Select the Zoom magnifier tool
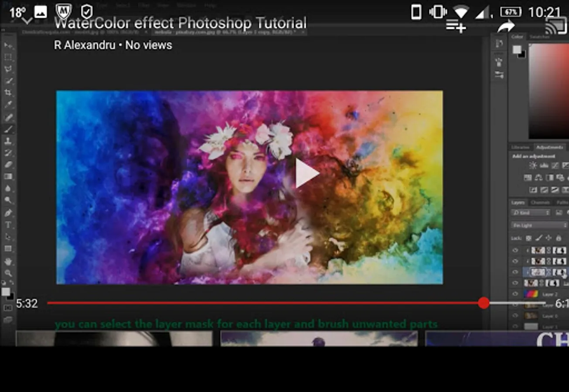Screen dimensions: 569x392 point(8,273)
